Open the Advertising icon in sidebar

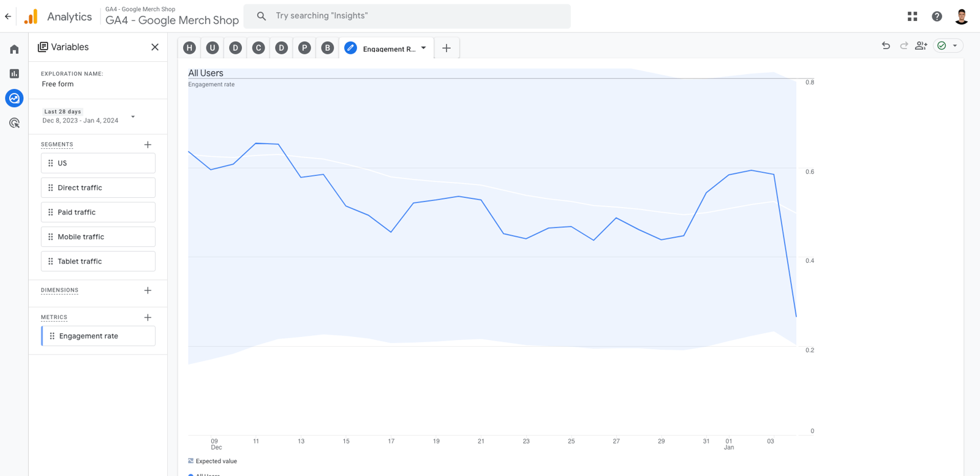[x=14, y=123]
